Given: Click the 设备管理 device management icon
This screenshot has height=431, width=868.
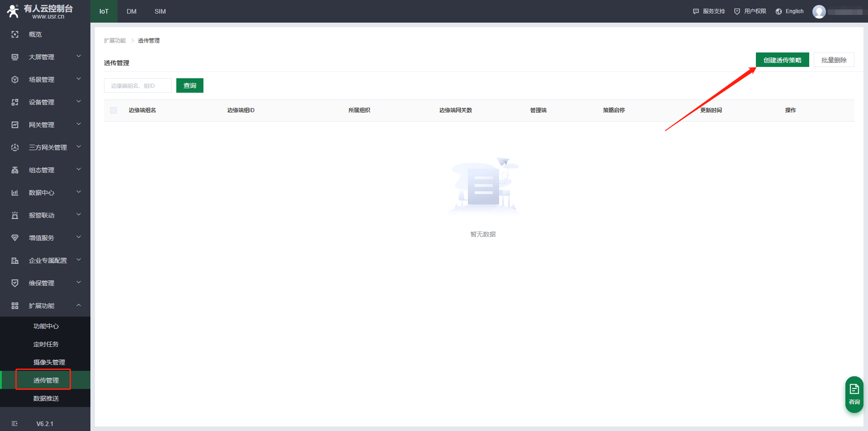Looking at the screenshot, I should [x=15, y=102].
